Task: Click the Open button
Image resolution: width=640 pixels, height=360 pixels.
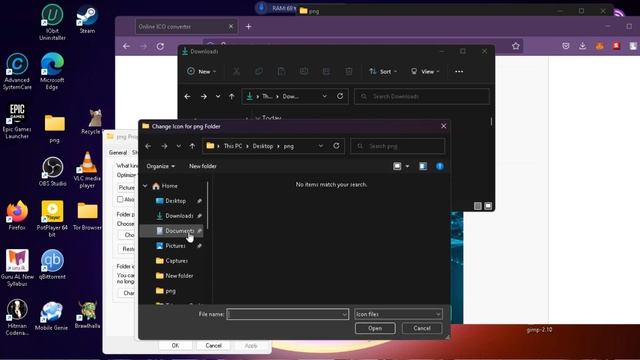Action: pyautogui.click(x=375, y=328)
